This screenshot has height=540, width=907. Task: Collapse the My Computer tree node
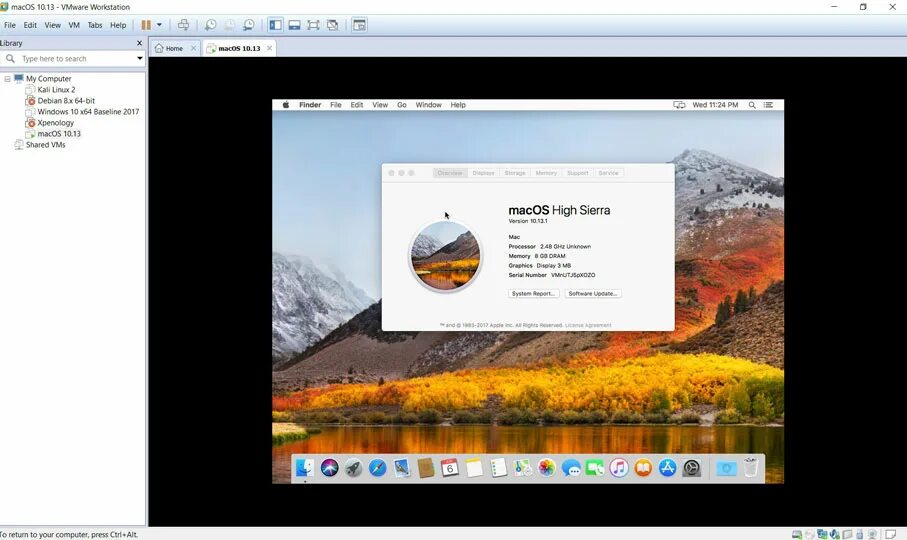tap(7, 79)
